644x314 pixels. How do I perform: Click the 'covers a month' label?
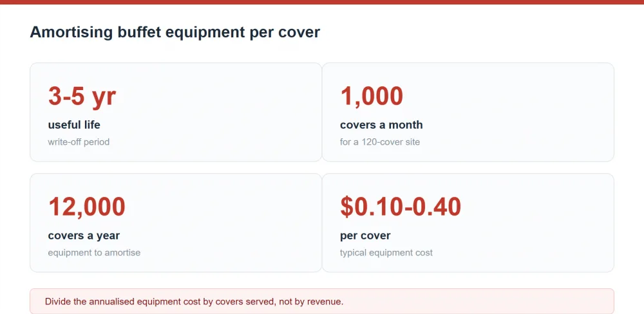[381, 125]
